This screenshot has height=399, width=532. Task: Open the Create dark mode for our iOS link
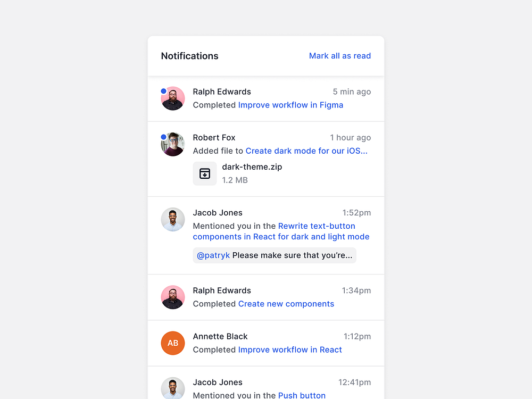pos(306,151)
